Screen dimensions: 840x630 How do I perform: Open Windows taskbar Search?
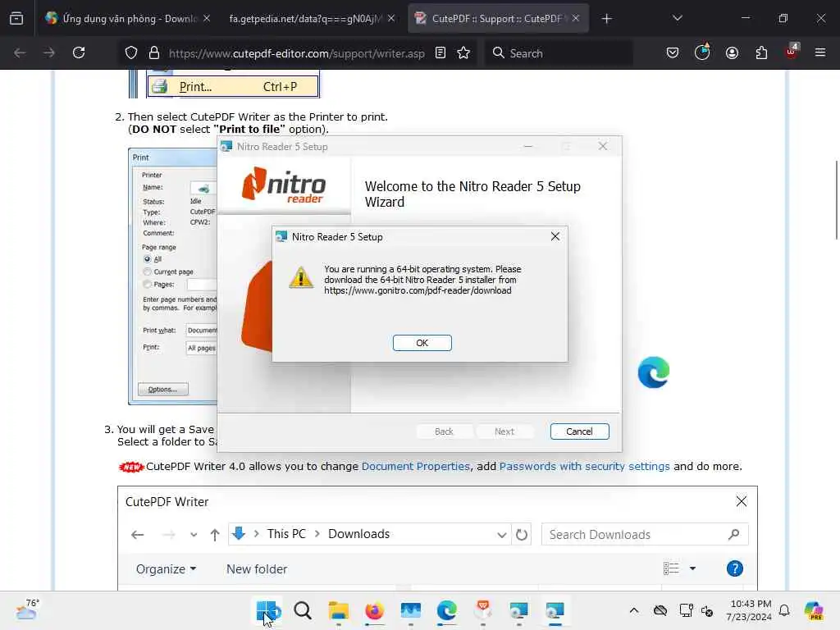pyautogui.click(x=303, y=610)
